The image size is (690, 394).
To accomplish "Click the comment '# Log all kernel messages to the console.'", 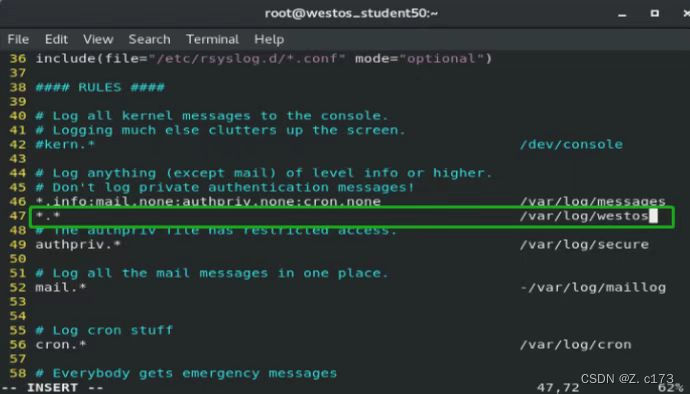I will [212, 116].
